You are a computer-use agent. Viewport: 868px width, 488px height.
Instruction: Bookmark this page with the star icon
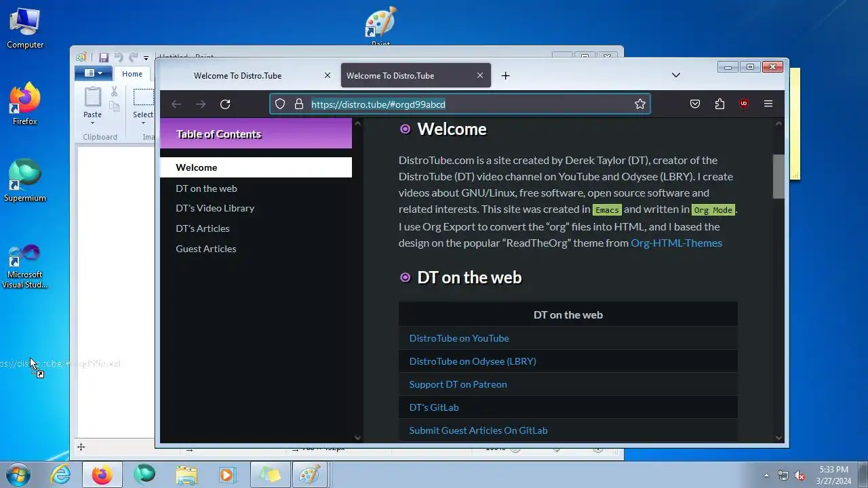pyautogui.click(x=639, y=104)
